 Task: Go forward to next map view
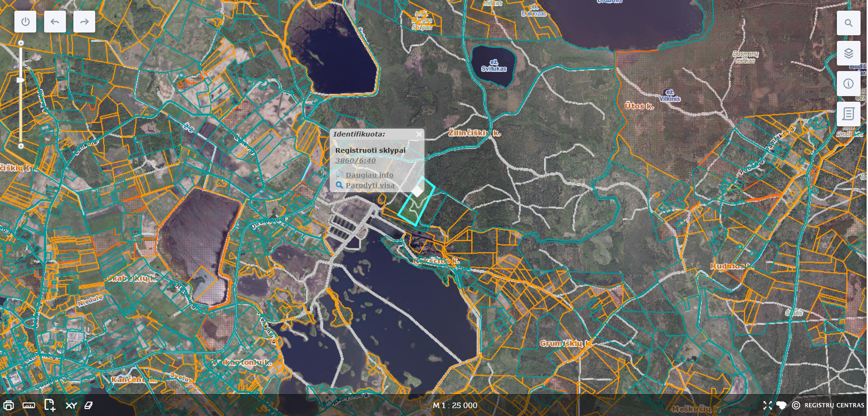(84, 22)
